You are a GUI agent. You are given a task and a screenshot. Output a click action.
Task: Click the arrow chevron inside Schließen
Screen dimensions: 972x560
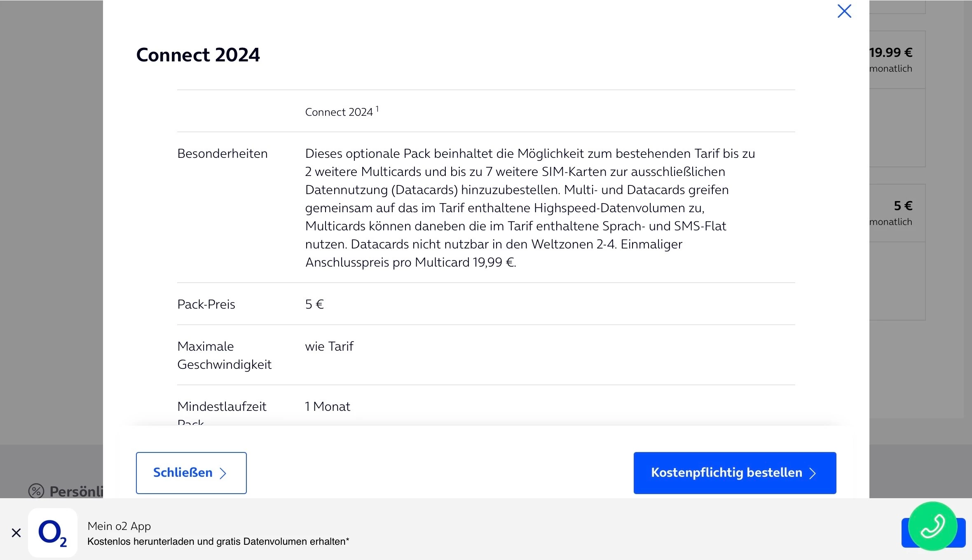223,473
